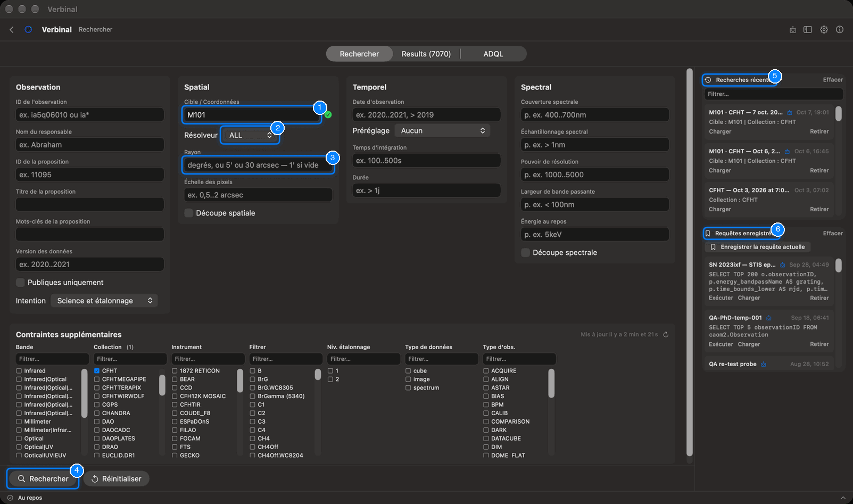
Task: Open the Préréglage Aucun dropdown
Action: click(x=443, y=131)
